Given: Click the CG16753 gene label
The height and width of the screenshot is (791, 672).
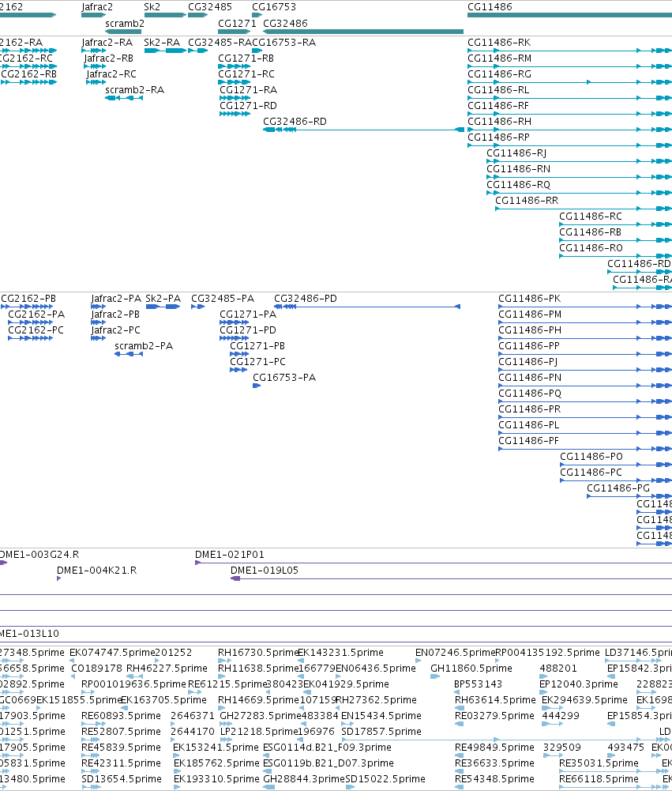Looking at the screenshot, I should tap(274, 7).
